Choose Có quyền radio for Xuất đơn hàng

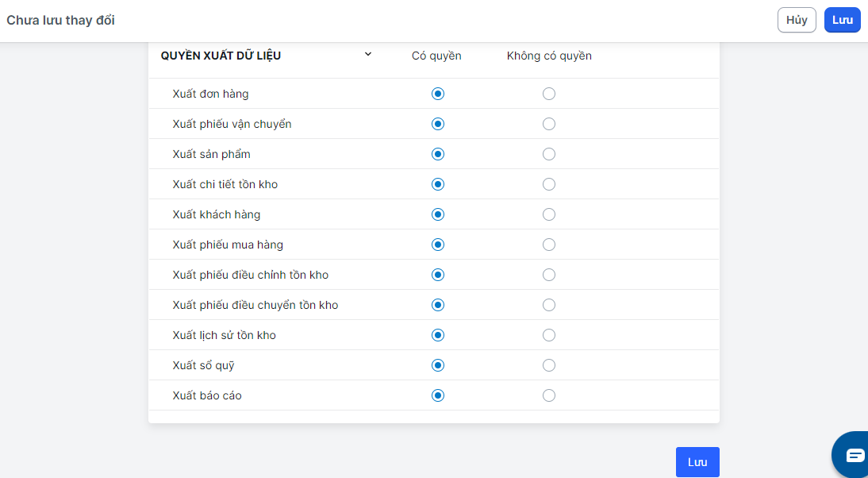click(x=438, y=94)
